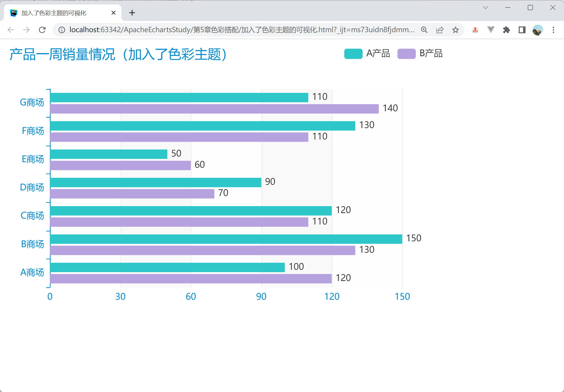The image size is (564, 392).
Task: Toggle the browser side panel icon
Action: (522, 30)
